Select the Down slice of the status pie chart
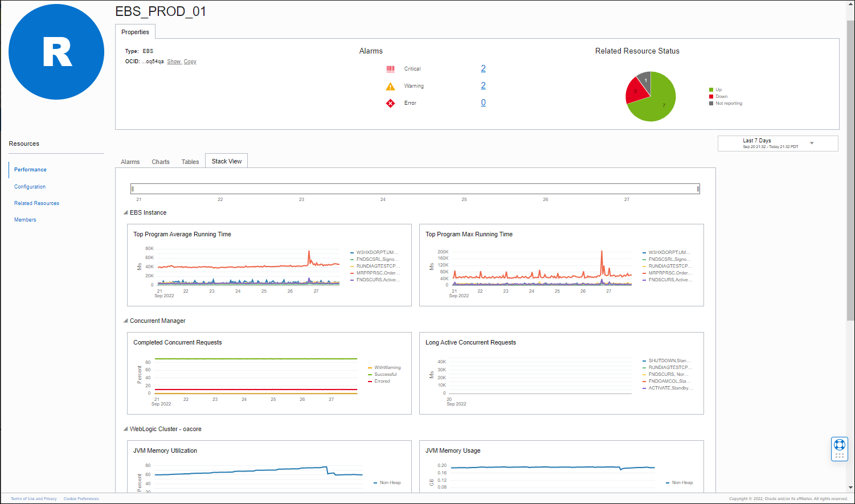This screenshot has height=504, width=855. [x=634, y=90]
